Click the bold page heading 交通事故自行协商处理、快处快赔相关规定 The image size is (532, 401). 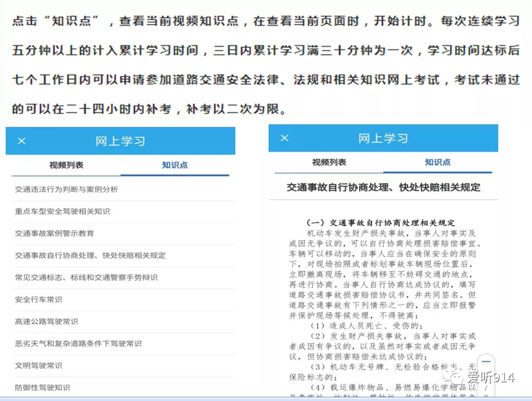[383, 187]
